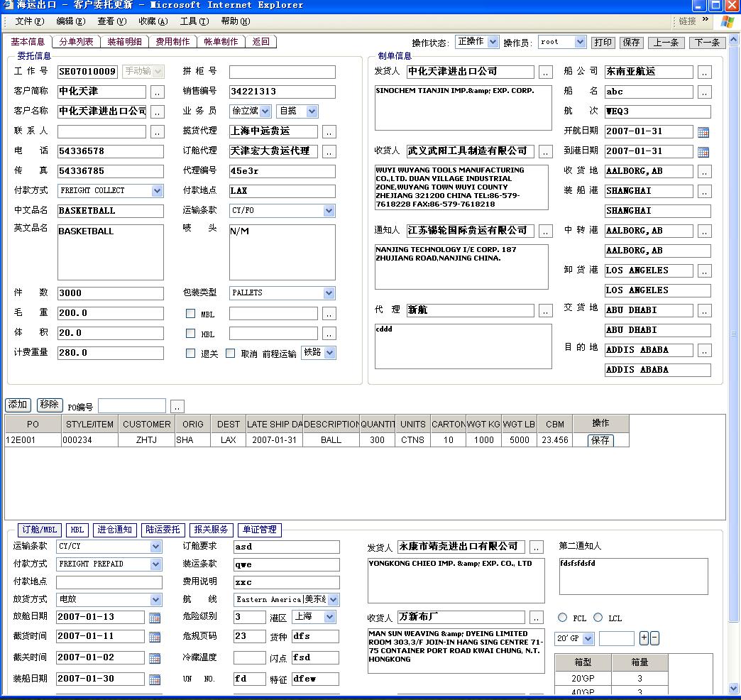Click lookup button next to 卸货港 LOS ANGELES
Image resolution: width=741 pixels, height=700 pixels.
(x=704, y=270)
